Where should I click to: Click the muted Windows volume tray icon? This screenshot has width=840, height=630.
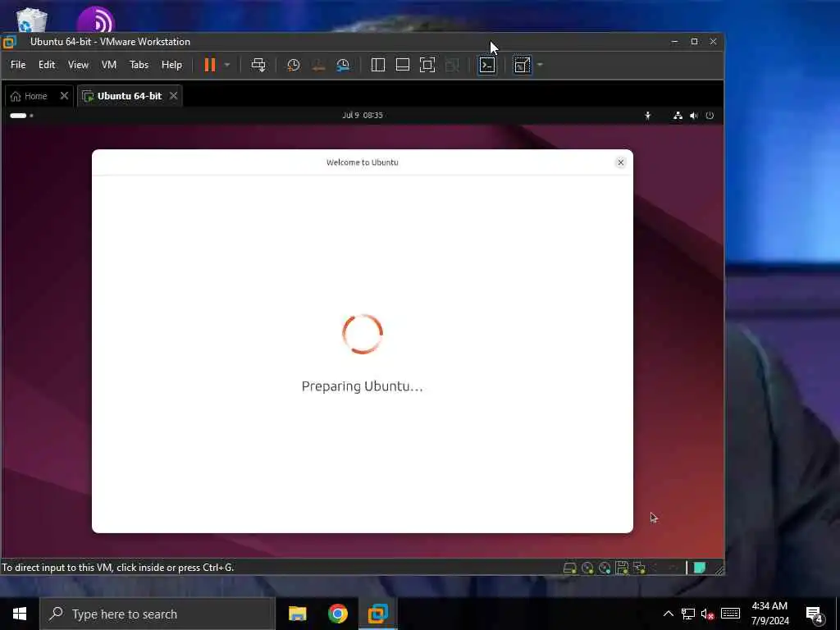(x=707, y=614)
